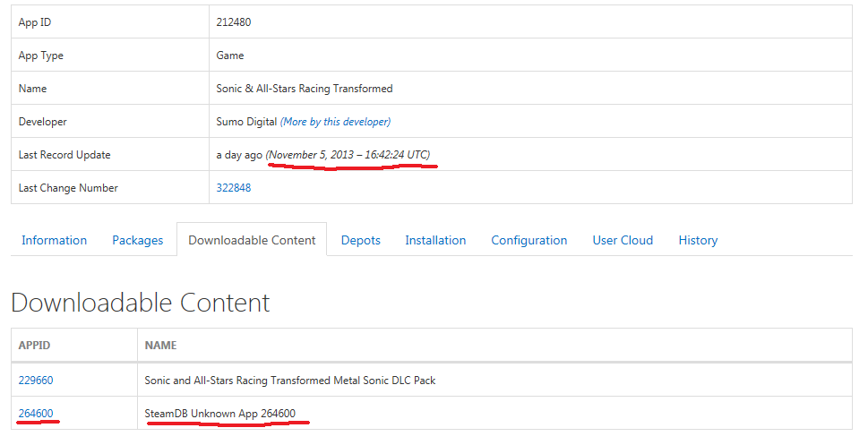868x445 pixels.
Task: Click the SteamDB Unknown App 264600 text
Action: coord(219,414)
